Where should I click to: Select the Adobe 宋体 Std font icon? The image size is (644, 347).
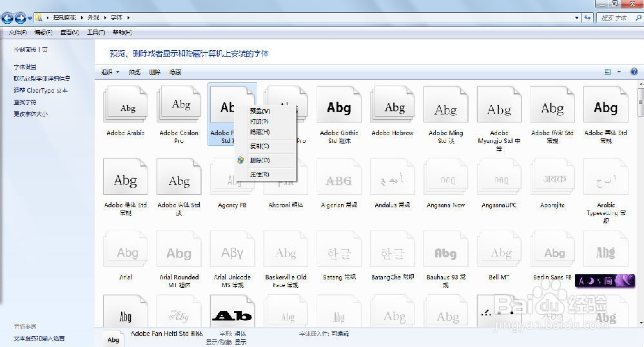[179, 177]
